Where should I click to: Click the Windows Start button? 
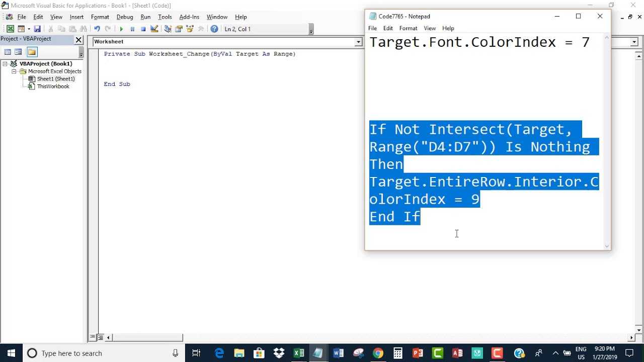click(11, 353)
